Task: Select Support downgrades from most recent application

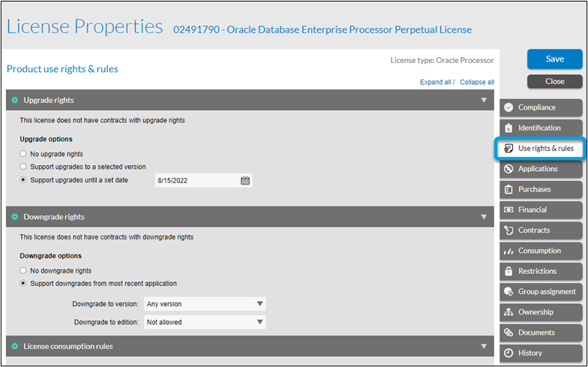Action: pos(23,284)
